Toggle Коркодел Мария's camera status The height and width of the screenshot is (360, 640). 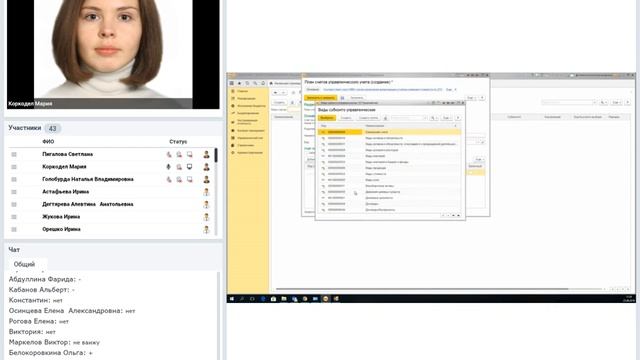(179, 167)
